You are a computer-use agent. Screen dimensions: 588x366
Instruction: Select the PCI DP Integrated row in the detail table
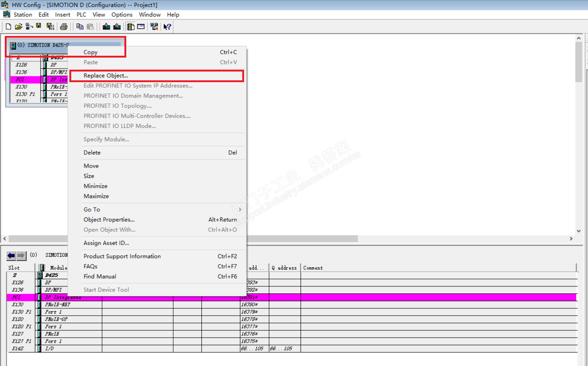[292, 297]
